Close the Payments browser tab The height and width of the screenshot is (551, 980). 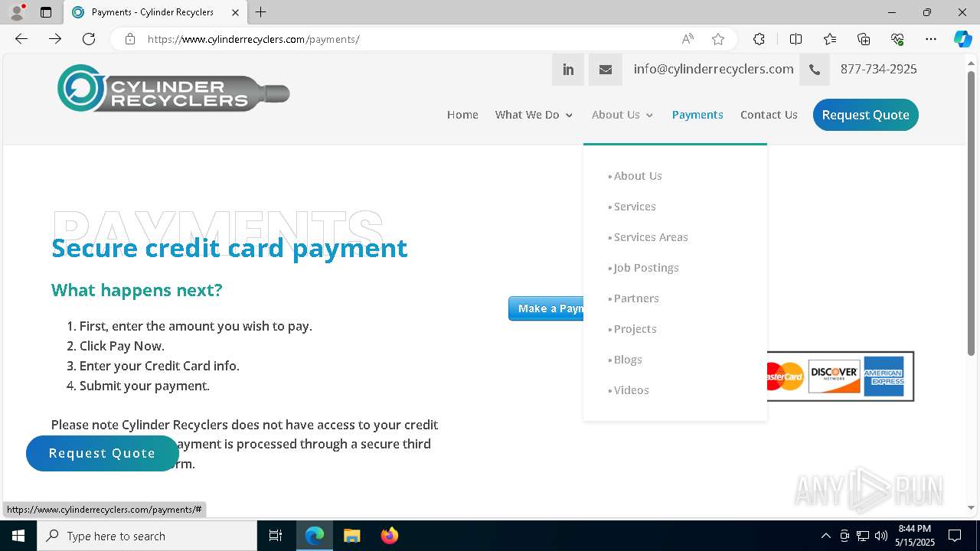[236, 12]
